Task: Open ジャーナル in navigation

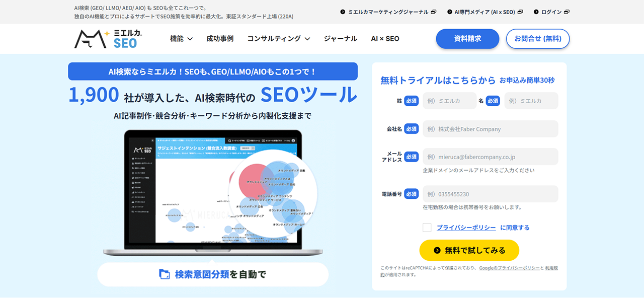Action: coord(341,39)
